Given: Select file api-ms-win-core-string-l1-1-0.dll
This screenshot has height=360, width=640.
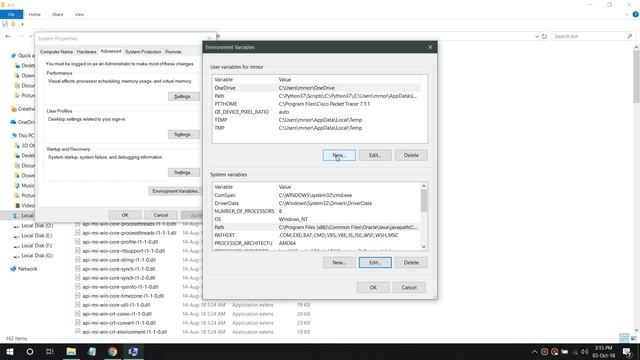Looking at the screenshot, I should coord(119,260).
